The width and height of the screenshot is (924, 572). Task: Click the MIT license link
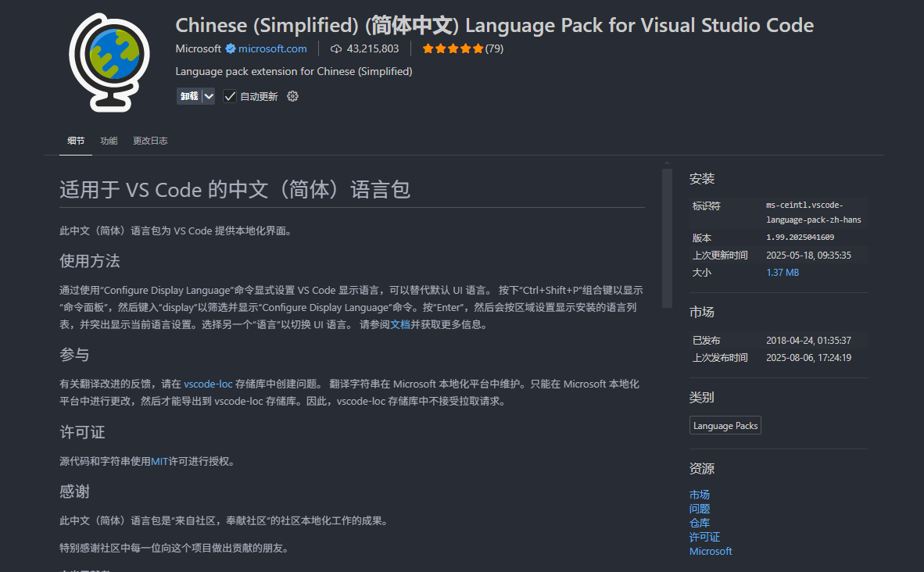(x=159, y=461)
